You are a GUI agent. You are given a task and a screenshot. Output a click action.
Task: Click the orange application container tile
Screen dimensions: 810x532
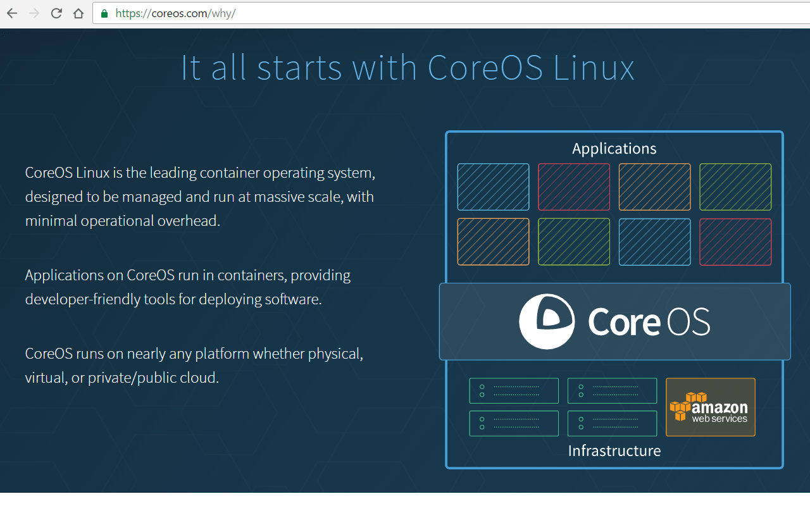point(654,187)
